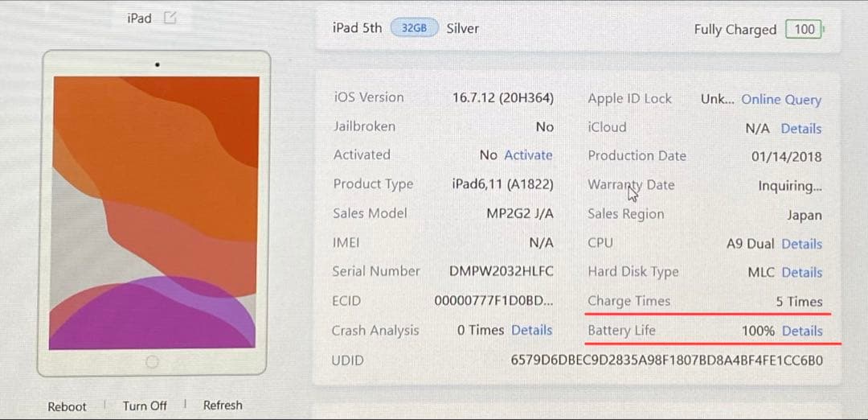Click the MLC hard disk value
Image resolution: width=868 pixels, height=420 pixels.
pos(760,273)
